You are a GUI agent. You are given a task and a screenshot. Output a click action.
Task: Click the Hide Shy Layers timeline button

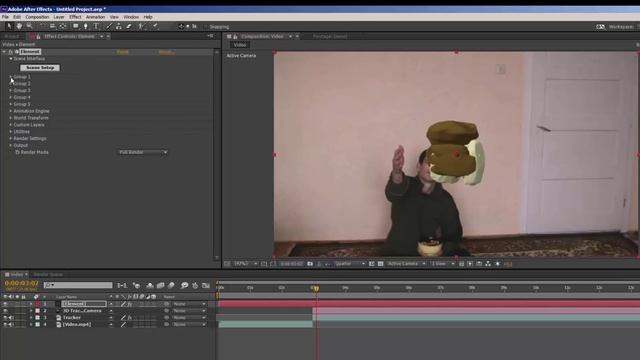(x=150, y=285)
